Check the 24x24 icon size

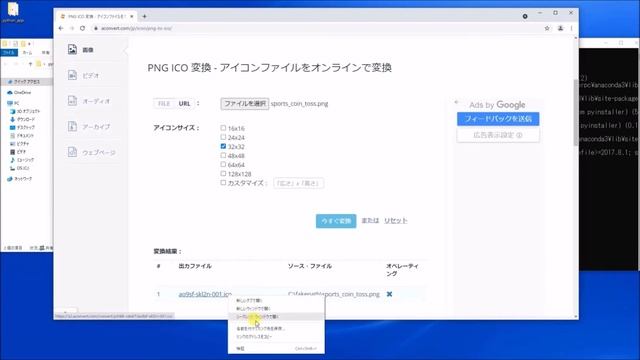click(223, 137)
